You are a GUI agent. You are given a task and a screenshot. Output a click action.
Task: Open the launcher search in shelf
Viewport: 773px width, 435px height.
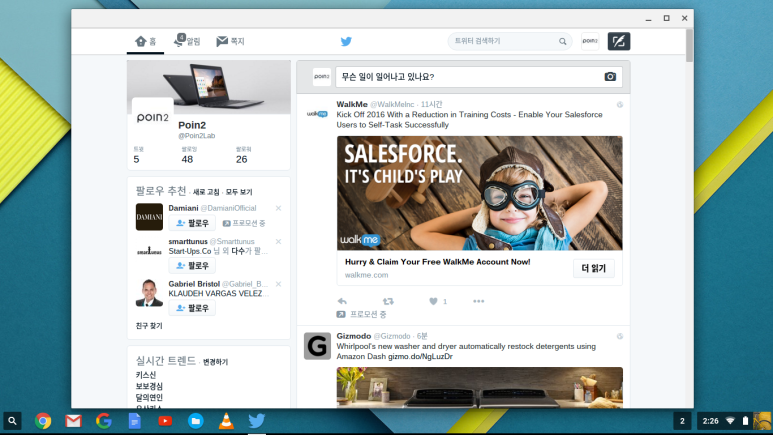coord(12,421)
